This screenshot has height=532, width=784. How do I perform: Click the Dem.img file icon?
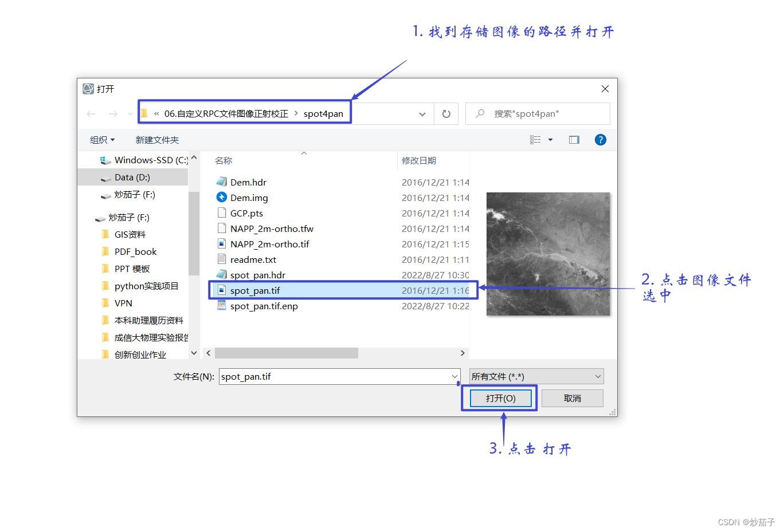coord(222,197)
